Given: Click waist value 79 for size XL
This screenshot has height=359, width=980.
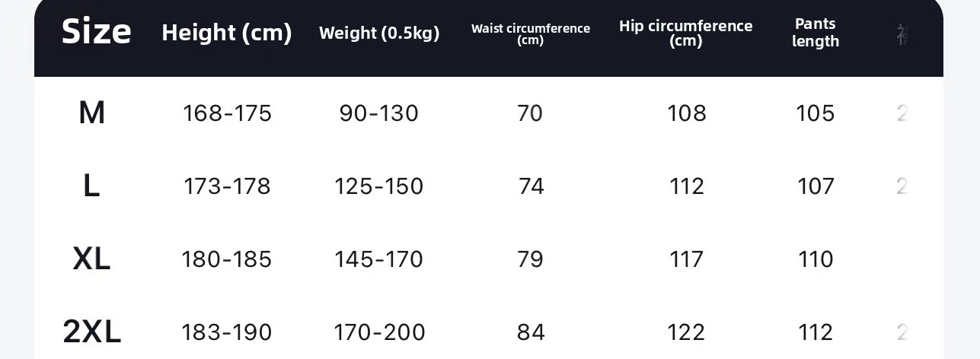Looking at the screenshot, I should (530, 259).
